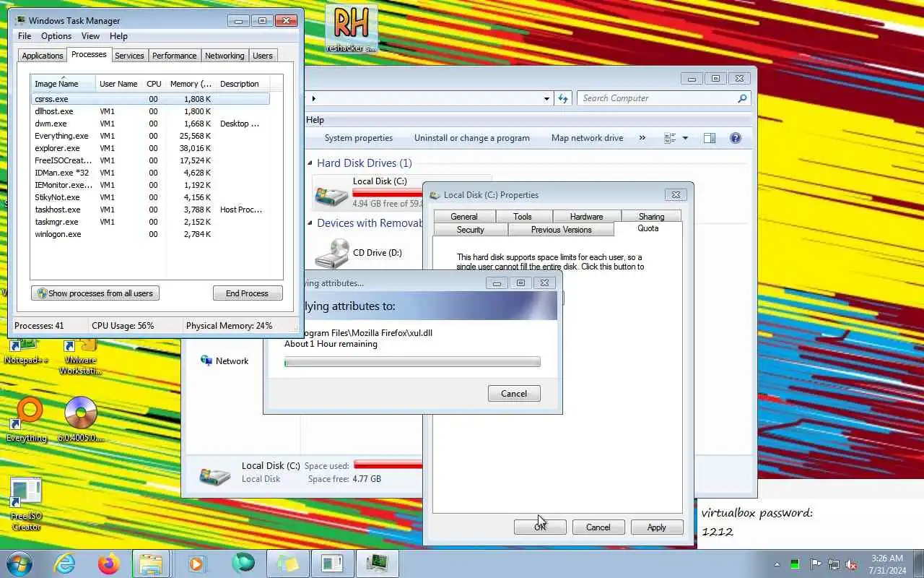Open the Windows Start menu orb
This screenshot has width=924, height=578.
pyautogui.click(x=19, y=564)
